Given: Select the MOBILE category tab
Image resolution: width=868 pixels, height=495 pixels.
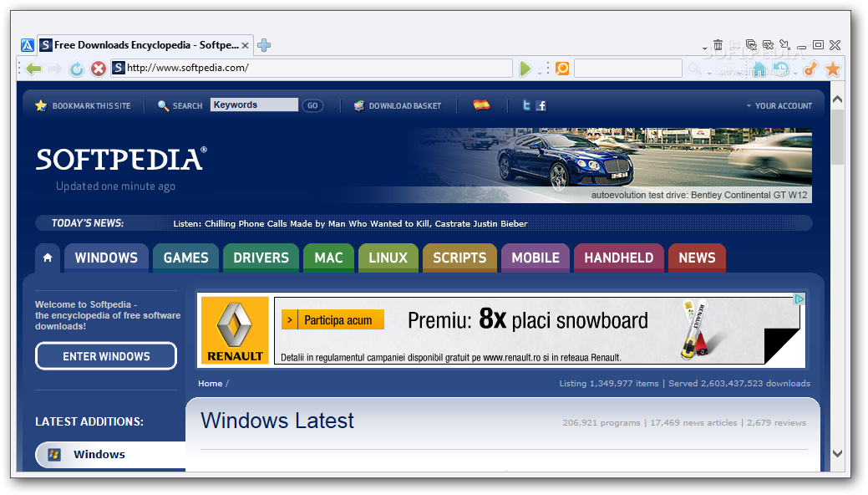Looking at the screenshot, I should 536,258.
